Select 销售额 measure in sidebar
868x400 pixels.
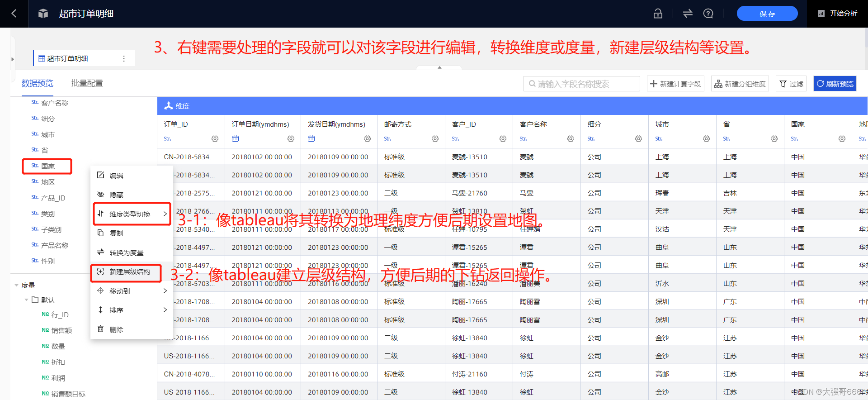61,330
